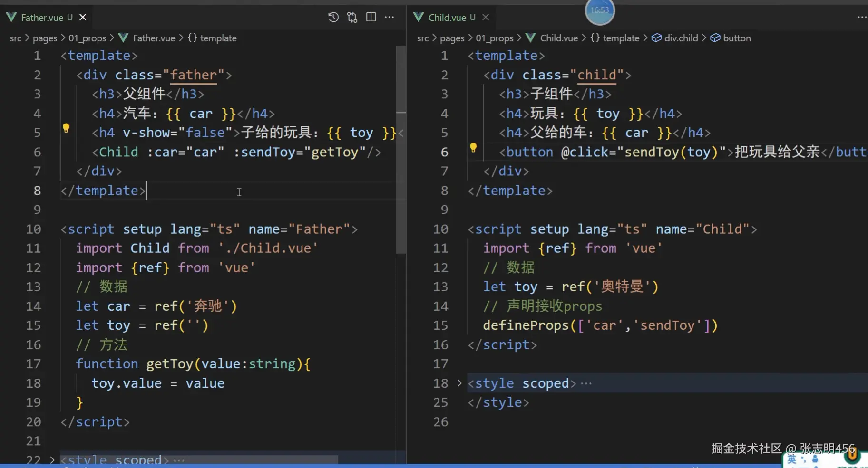Open the src breadcrumb in Father.vue editor

click(16, 38)
